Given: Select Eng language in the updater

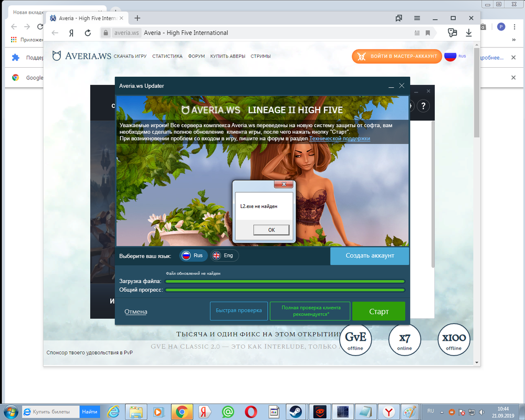Looking at the screenshot, I should coord(223,256).
